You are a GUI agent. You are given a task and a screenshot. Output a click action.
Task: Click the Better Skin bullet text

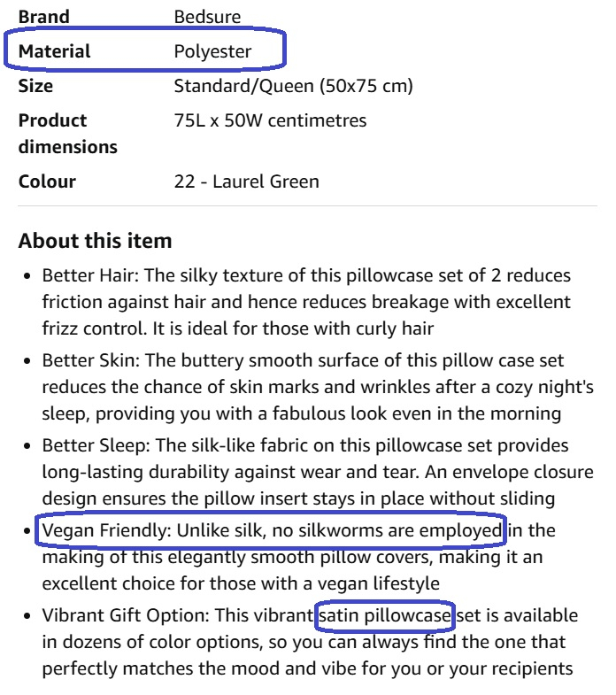tap(317, 387)
